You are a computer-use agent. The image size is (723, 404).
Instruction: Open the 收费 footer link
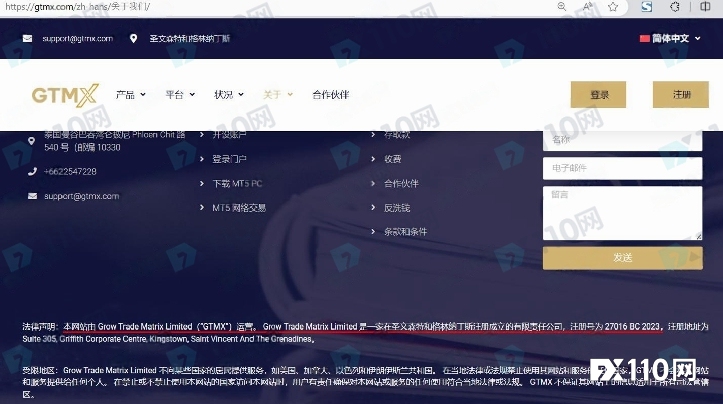pyautogui.click(x=392, y=159)
